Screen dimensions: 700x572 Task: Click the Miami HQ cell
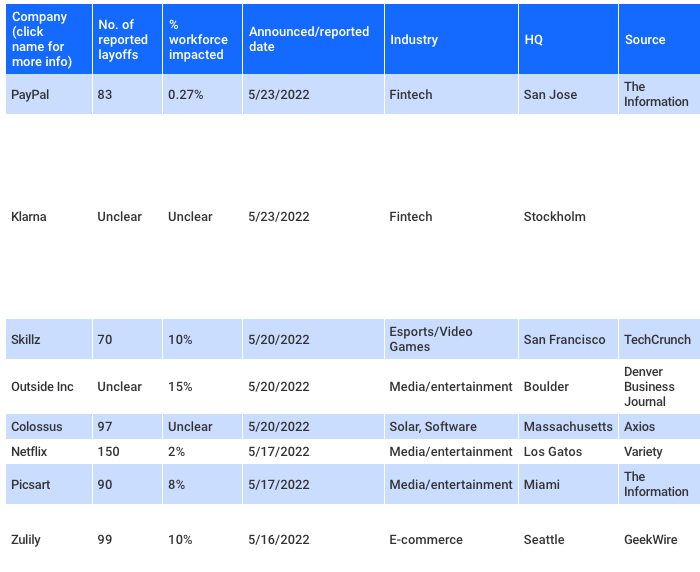[568, 484]
